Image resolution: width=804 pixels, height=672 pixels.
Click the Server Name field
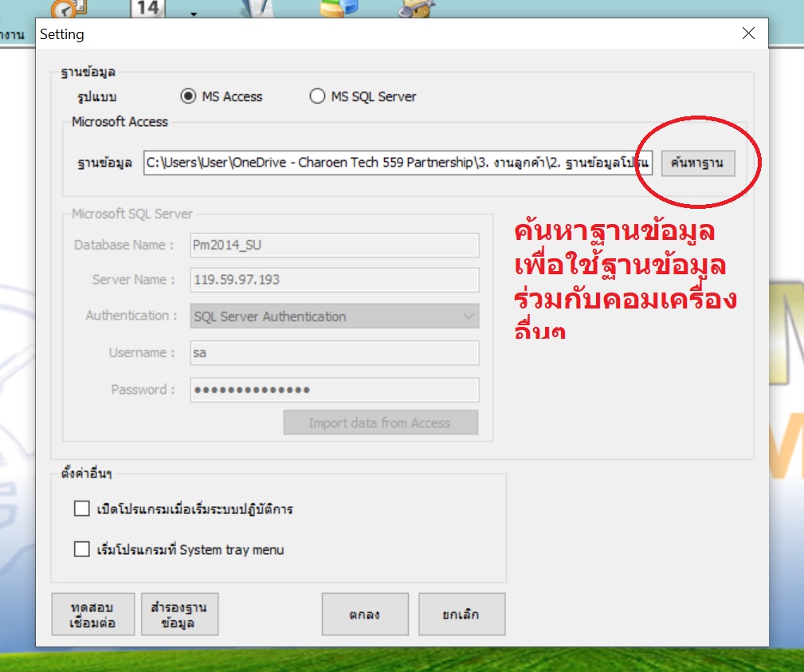335,280
